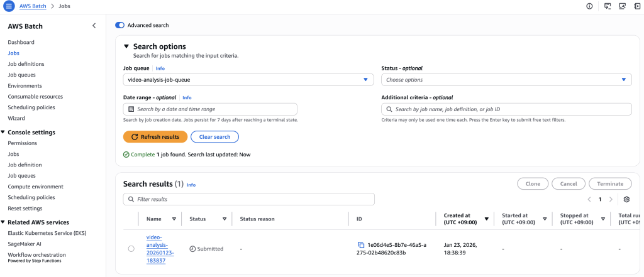Click the Refresh results button

[155, 137]
